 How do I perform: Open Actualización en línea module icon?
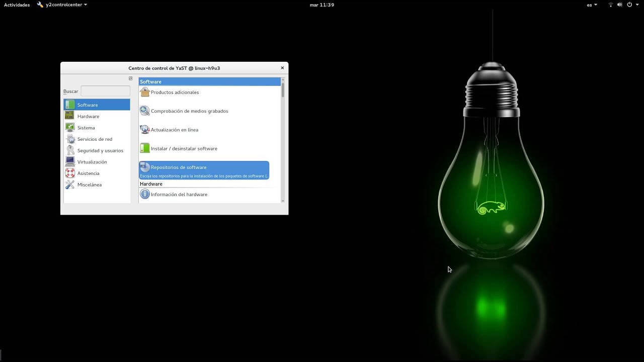click(x=145, y=129)
